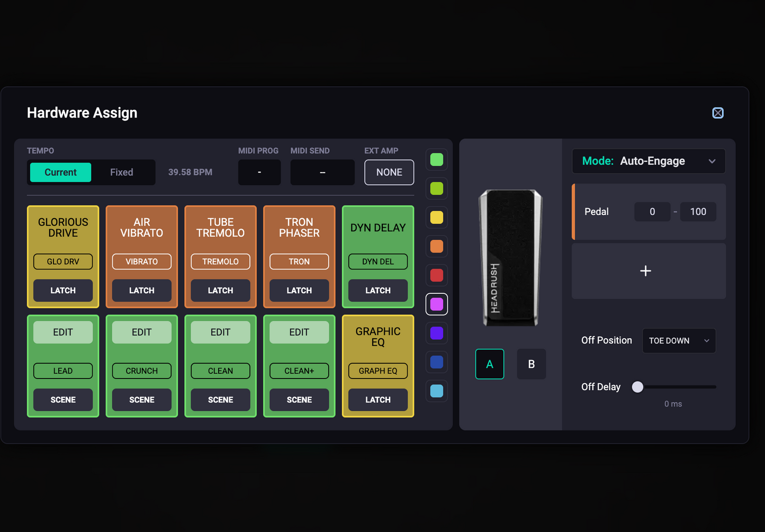Select the Tron Phaser footswitch title
765x532 pixels.
299,228
